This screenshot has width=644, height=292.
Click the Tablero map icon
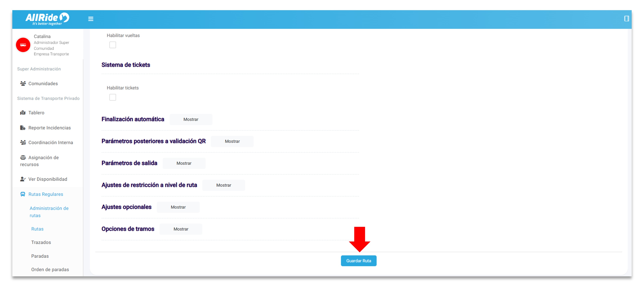pyautogui.click(x=23, y=113)
